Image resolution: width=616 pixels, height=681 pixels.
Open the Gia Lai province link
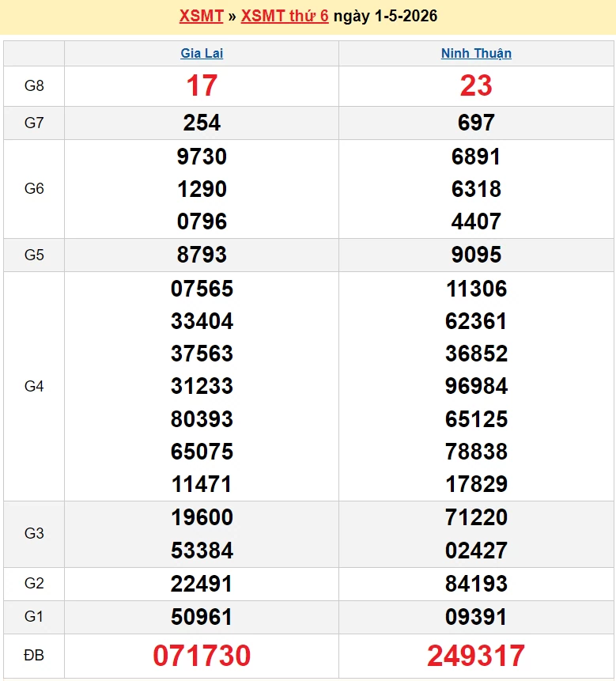(x=202, y=53)
